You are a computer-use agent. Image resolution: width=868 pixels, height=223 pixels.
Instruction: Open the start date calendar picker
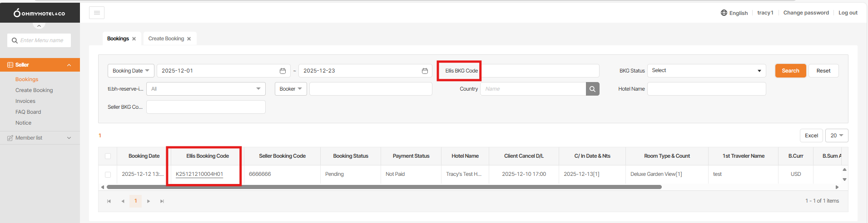283,71
